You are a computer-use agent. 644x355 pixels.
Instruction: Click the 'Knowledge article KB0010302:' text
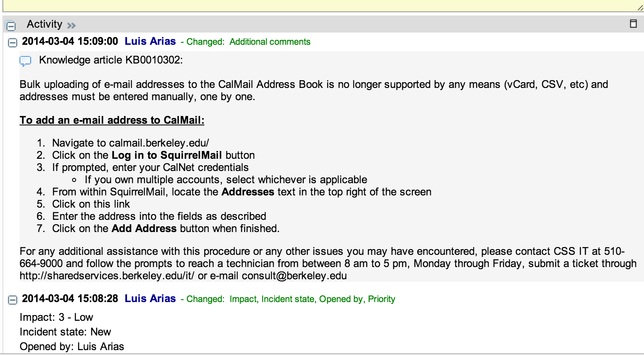point(111,60)
